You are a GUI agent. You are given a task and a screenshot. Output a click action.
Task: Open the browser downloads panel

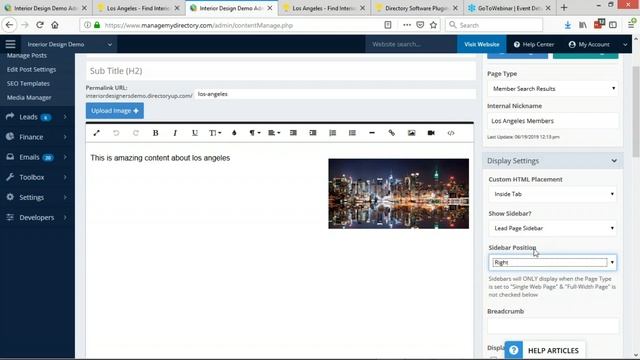pos(567,25)
